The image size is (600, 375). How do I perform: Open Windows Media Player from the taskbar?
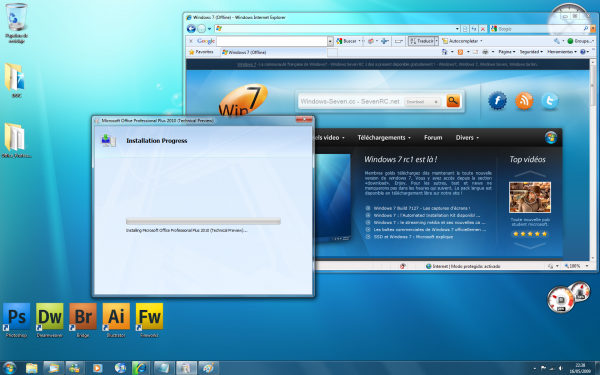pos(97,368)
